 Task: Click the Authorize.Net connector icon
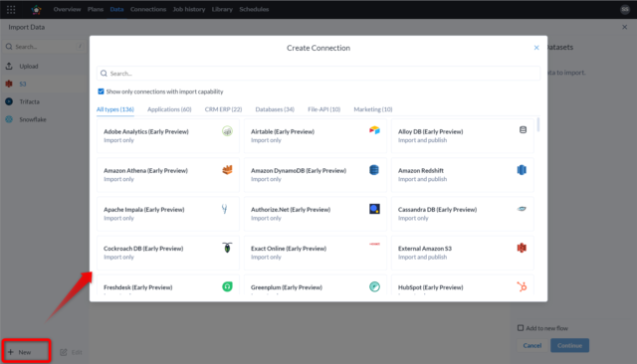(x=374, y=209)
